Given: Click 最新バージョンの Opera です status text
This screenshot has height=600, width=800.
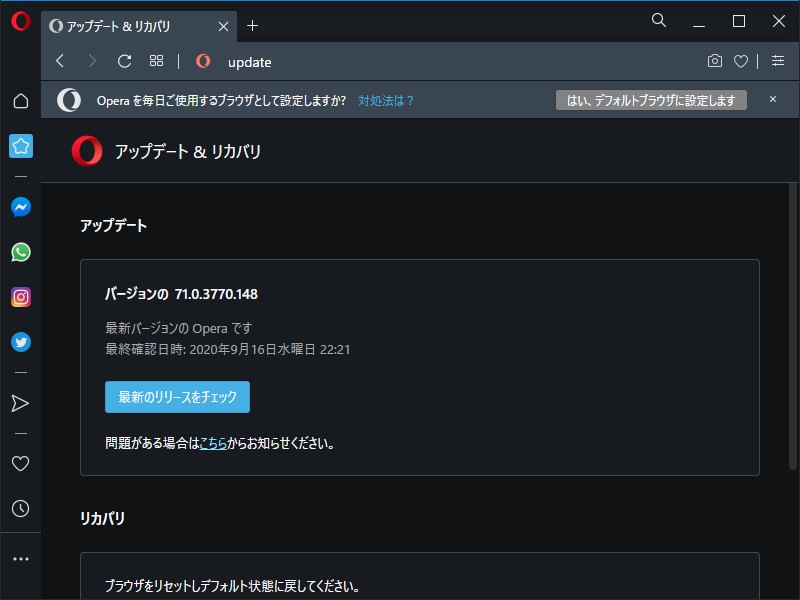Looking at the screenshot, I should click(x=179, y=328).
